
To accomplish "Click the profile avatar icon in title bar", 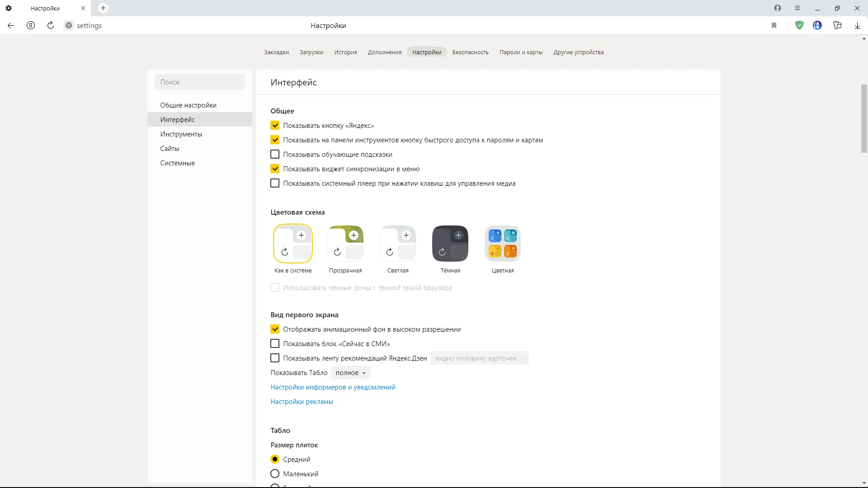I will [778, 8].
